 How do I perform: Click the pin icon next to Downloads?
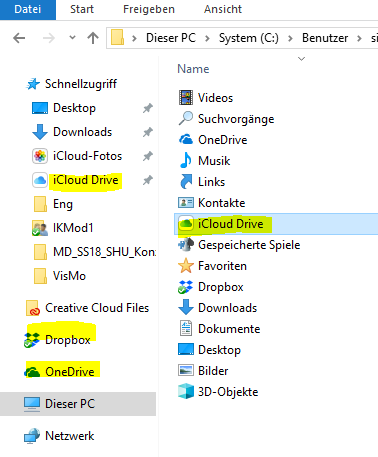tap(148, 132)
